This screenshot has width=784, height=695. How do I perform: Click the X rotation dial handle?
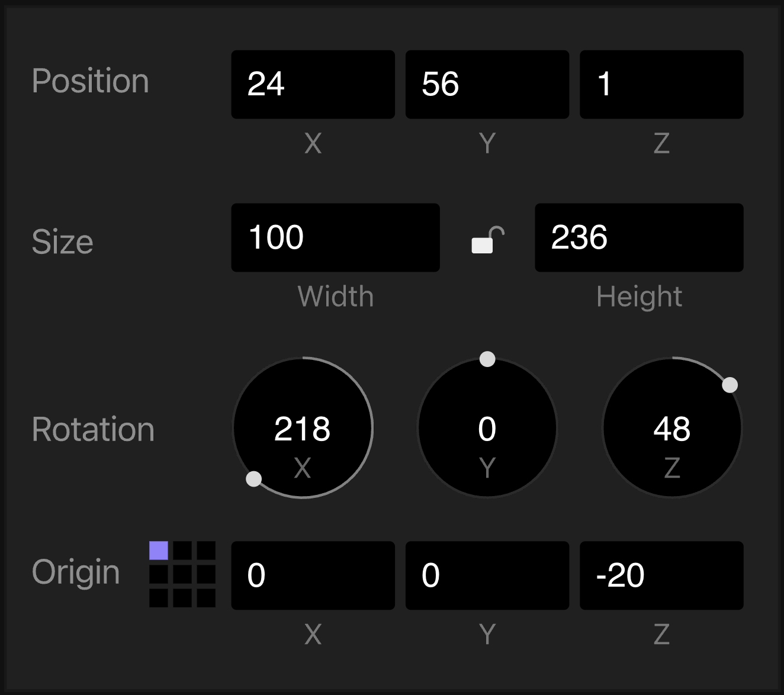click(253, 479)
